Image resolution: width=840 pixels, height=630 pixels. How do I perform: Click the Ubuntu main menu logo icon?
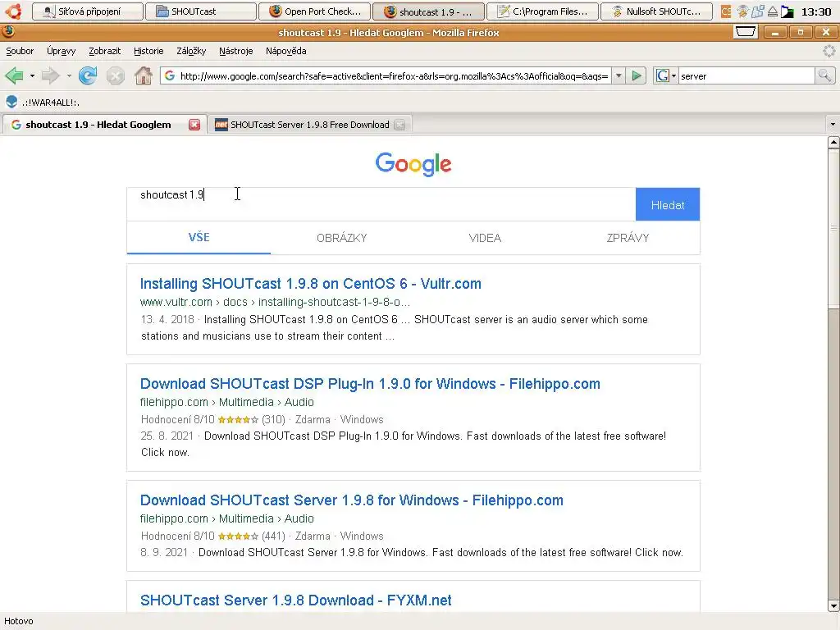tap(14, 11)
